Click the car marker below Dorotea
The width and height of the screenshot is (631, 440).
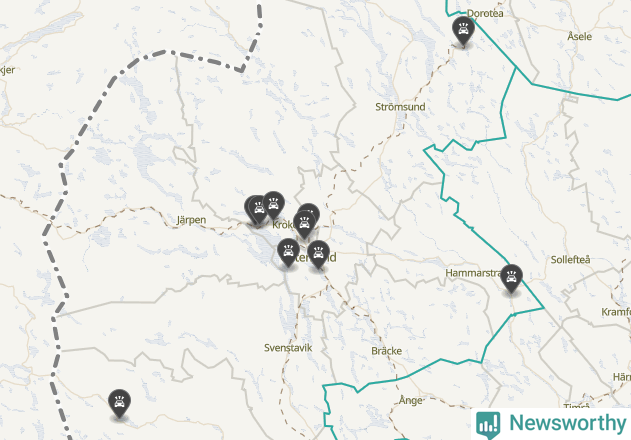click(463, 30)
